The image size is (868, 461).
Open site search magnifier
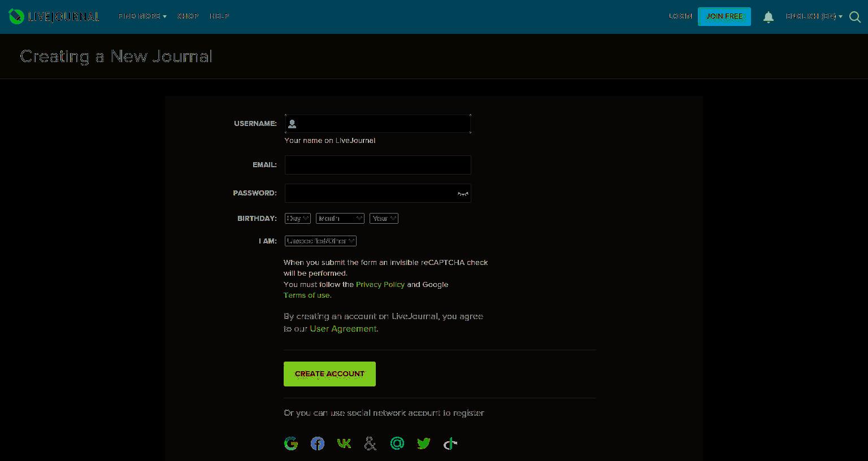[x=855, y=17]
